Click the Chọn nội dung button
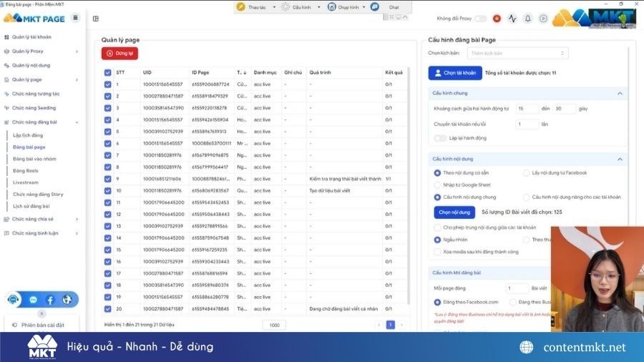 tap(454, 212)
